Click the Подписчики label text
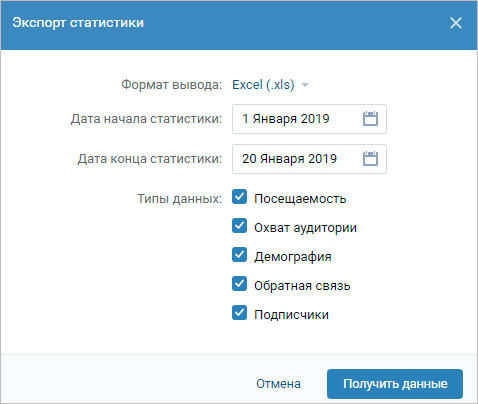 click(291, 315)
